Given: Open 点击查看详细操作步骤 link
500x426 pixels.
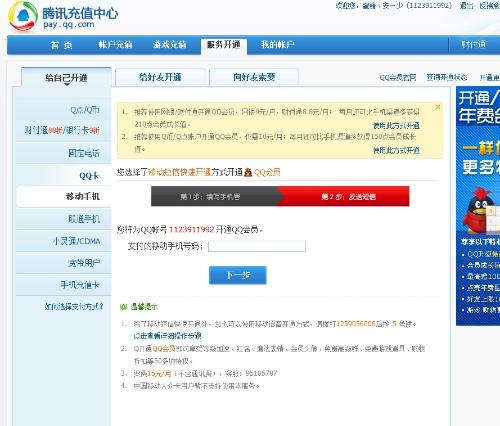Looking at the screenshot, I should click(x=168, y=336).
